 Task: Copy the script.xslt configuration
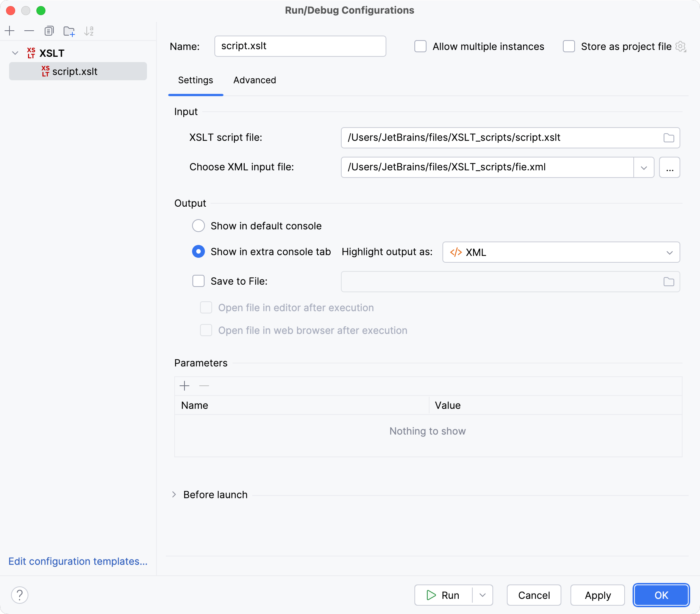[x=49, y=31]
